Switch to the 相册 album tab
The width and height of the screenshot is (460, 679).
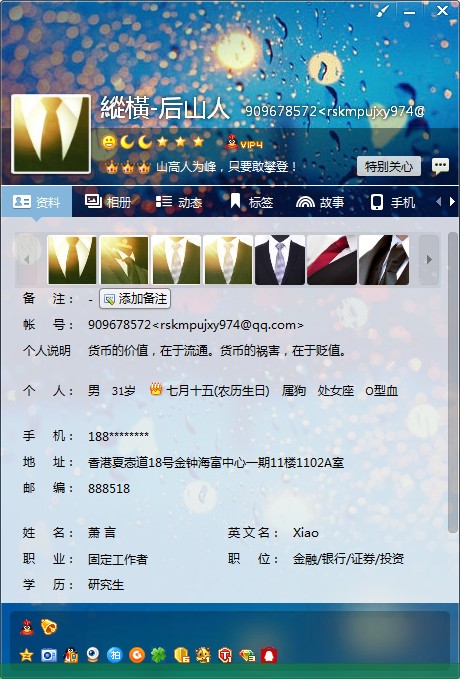pyautogui.click(x=107, y=202)
